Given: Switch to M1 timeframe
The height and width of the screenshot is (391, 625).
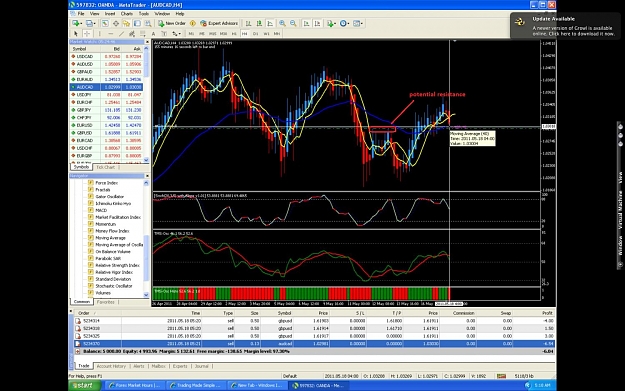Looking at the screenshot, I should pyautogui.click(x=191, y=34).
